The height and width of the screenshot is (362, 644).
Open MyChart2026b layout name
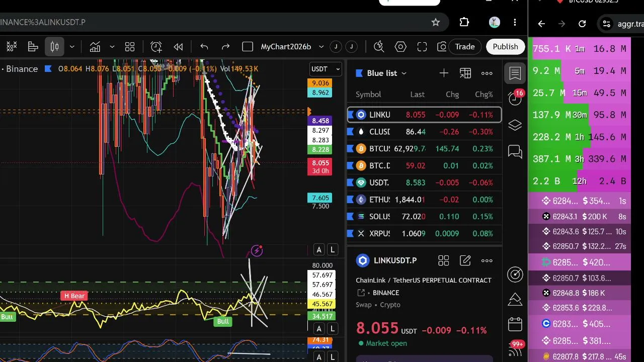286,47
